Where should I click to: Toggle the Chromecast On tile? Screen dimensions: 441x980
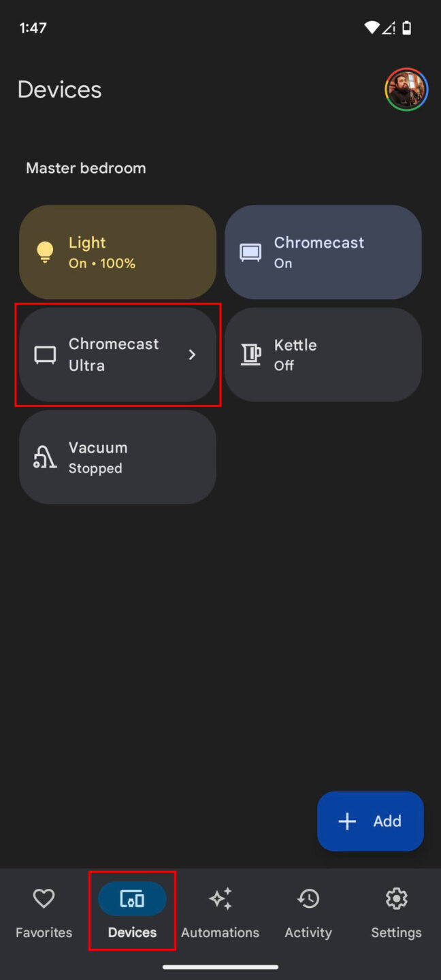pyautogui.click(x=323, y=252)
